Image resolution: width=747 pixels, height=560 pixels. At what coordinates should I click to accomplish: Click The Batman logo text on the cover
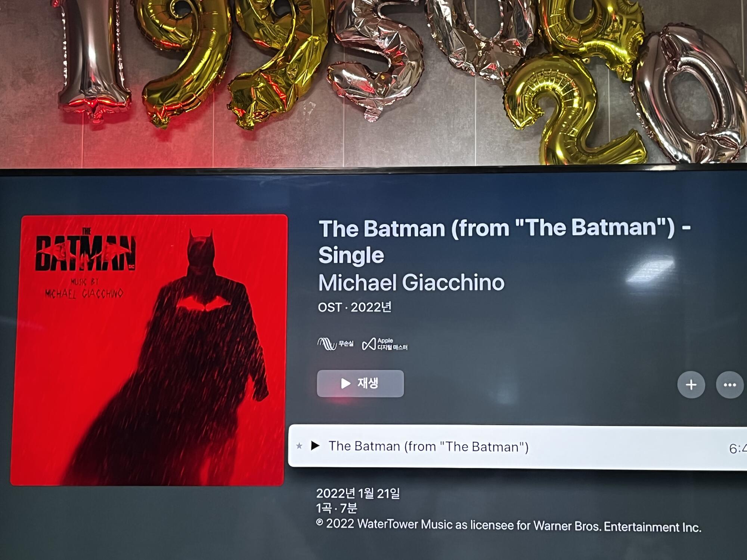click(x=86, y=251)
